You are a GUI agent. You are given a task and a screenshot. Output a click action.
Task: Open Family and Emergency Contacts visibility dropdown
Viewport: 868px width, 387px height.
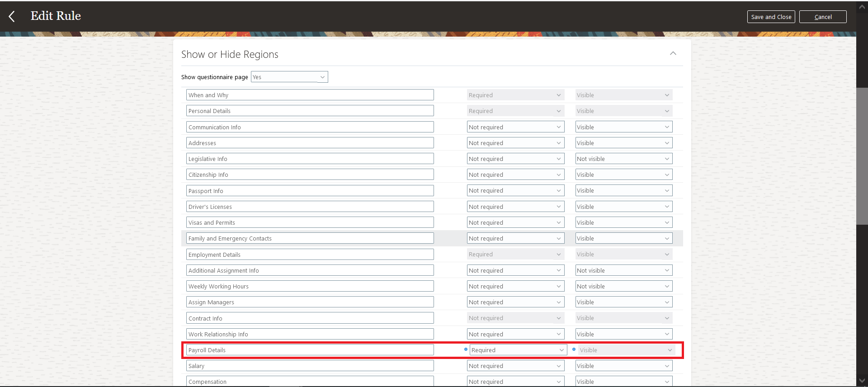[624, 238]
